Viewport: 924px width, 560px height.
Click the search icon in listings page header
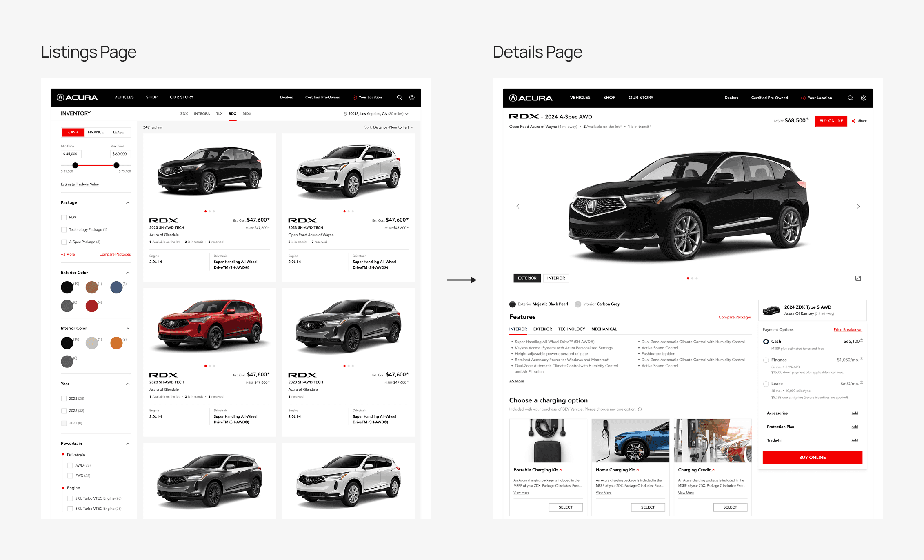click(399, 98)
